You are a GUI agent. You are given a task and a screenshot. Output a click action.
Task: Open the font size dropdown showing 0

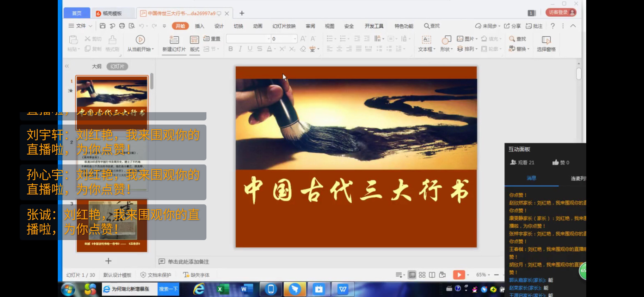coord(295,39)
